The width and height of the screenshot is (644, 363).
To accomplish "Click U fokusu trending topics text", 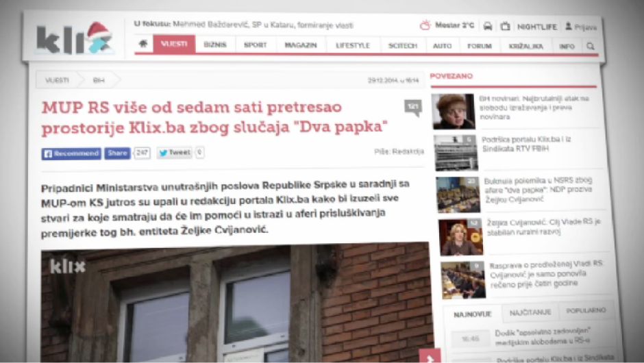I will (243, 25).
